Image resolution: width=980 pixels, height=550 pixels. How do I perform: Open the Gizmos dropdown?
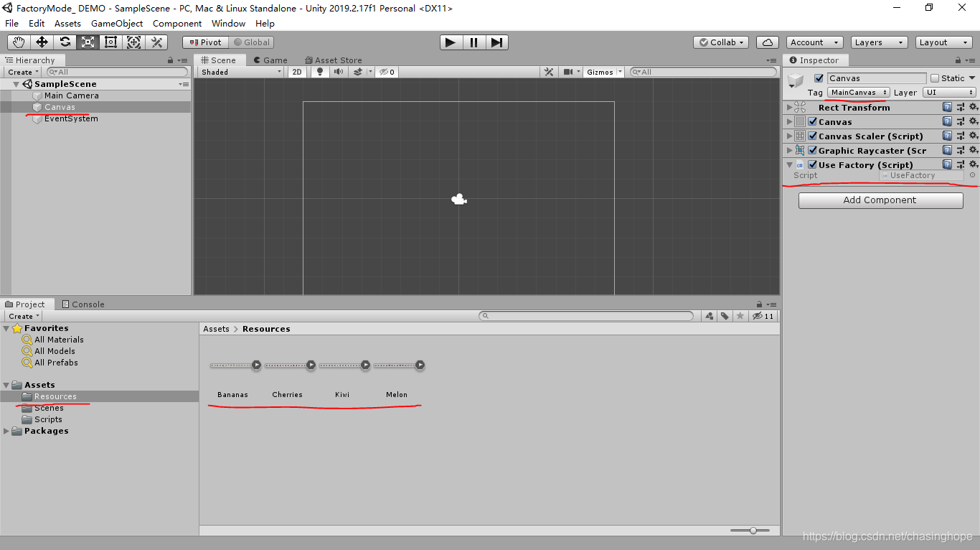pos(603,72)
